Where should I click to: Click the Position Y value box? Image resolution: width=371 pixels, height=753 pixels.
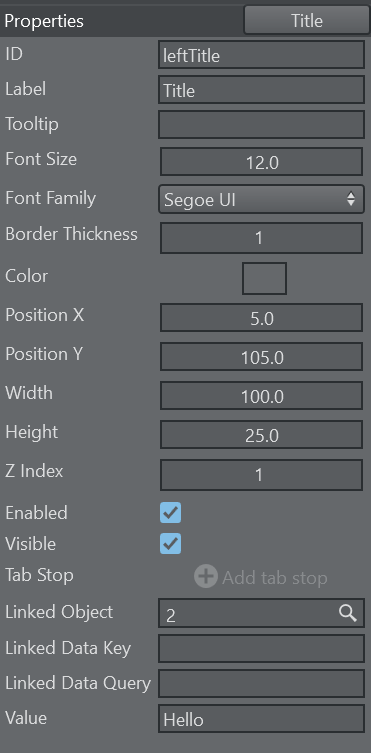point(261,357)
